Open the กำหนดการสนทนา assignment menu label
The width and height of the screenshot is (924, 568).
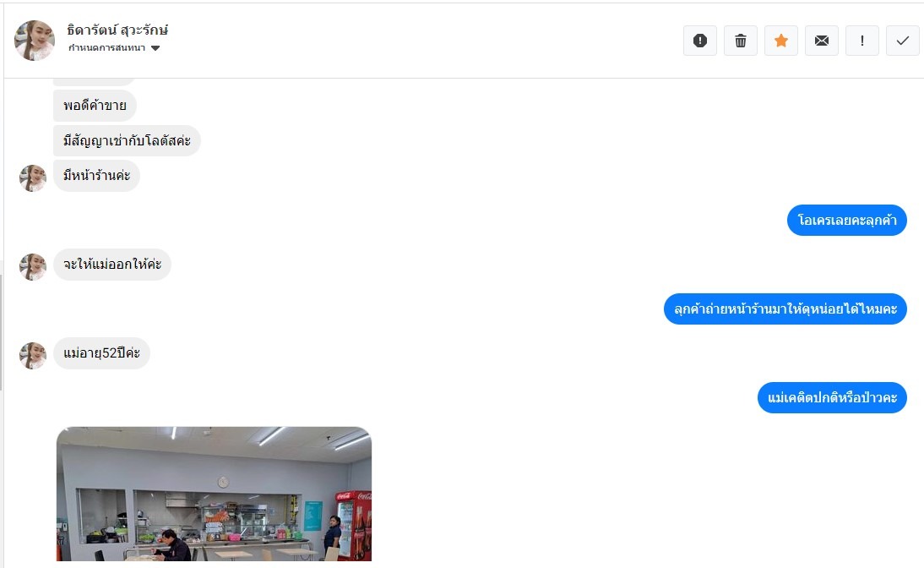106,48
